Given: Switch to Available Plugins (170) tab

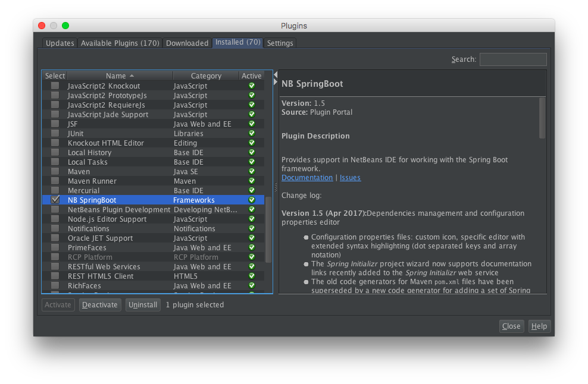Looking at the screenshot, I should coord(120,43).
